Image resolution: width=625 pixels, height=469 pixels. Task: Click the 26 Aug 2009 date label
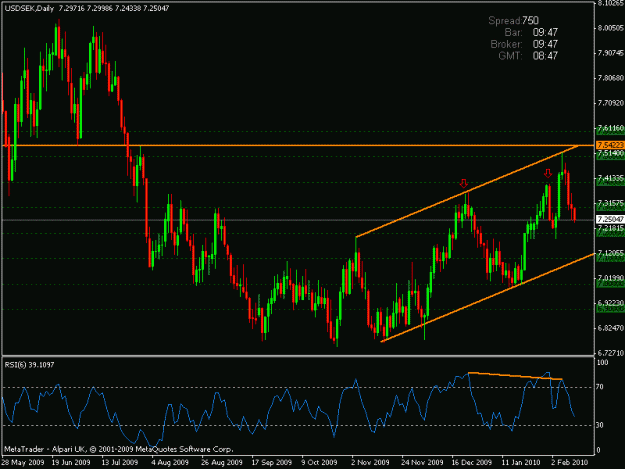[x=222, y=463]
